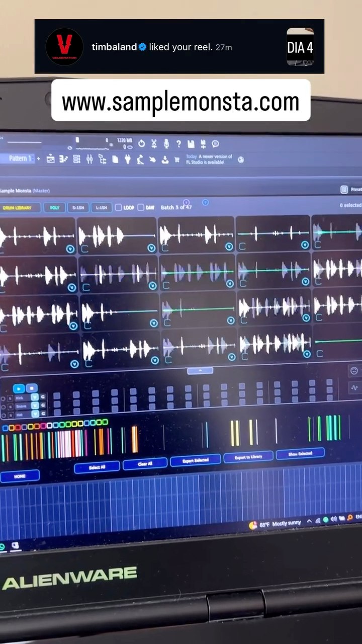Collapse the sample grid using up chevron handle
This screenshot has width=362, height=644.
click(200, 371)
